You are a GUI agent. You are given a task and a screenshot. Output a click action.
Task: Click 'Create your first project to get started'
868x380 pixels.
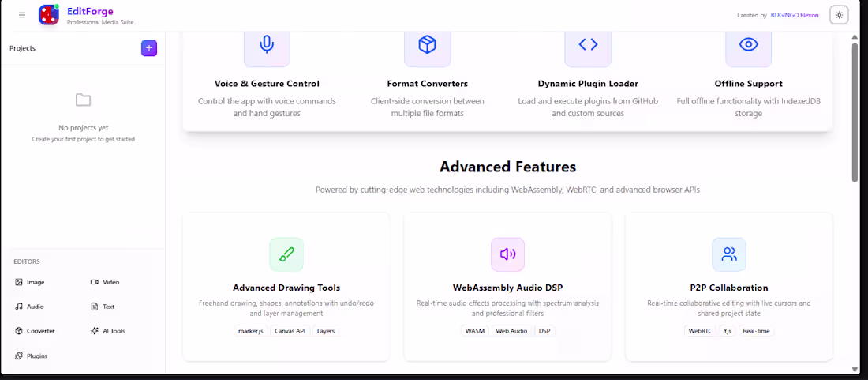[x=83, y=139]
